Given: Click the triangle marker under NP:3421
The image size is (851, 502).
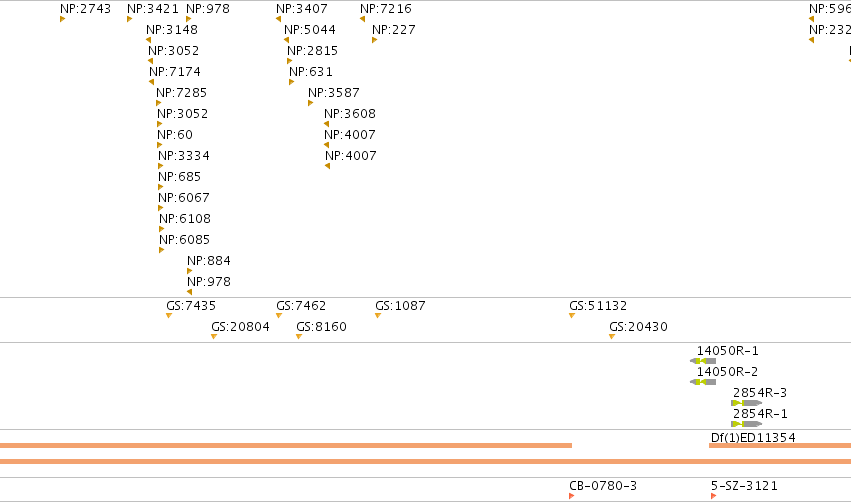Looking at the screenshot, I should 129,20.
